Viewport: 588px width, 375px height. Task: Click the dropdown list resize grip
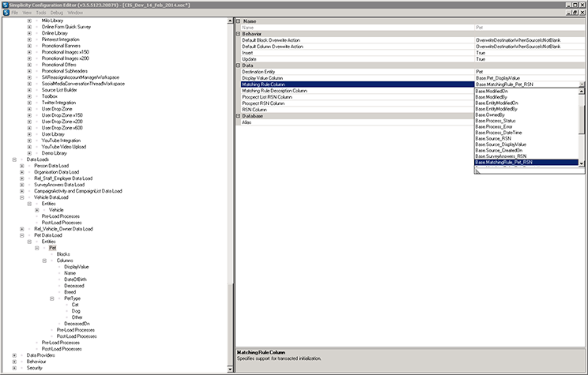(478, 171)
